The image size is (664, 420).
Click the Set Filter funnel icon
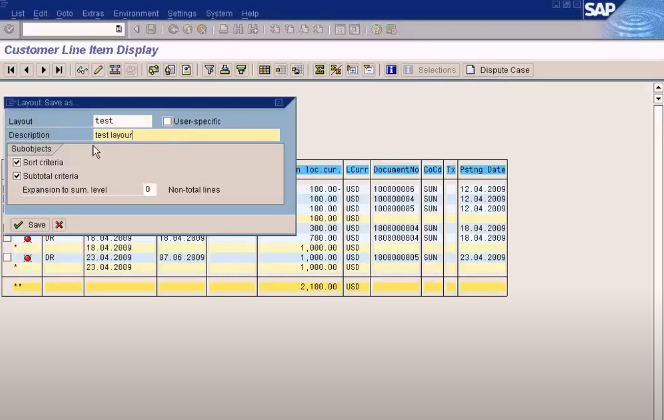[209, 70]
